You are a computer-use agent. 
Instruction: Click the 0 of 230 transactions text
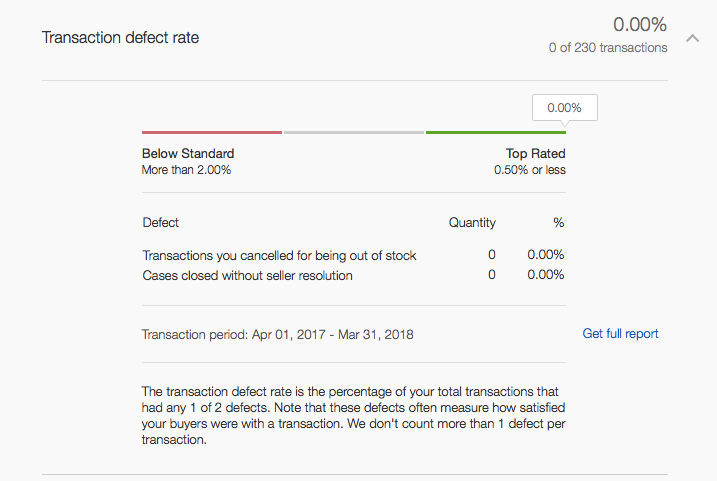pyautogui.click(x=607, y=47)
